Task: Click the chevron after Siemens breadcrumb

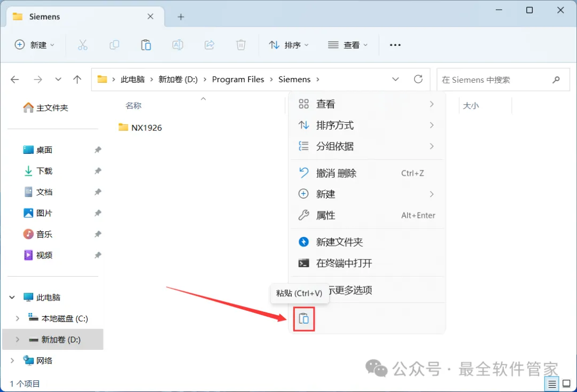Action: [x=318, y=80]
